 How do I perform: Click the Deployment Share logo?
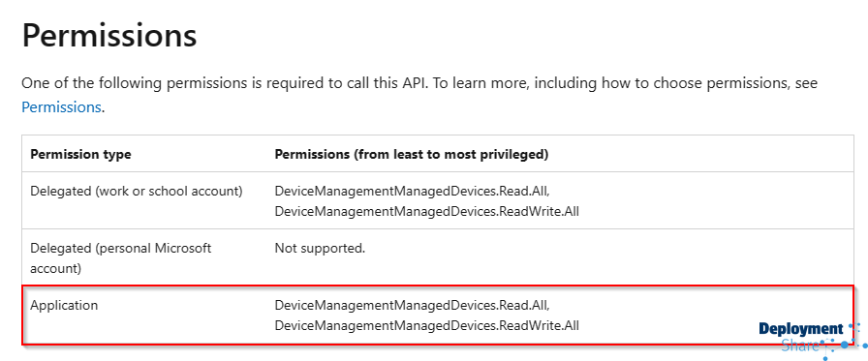coord(812,339)
